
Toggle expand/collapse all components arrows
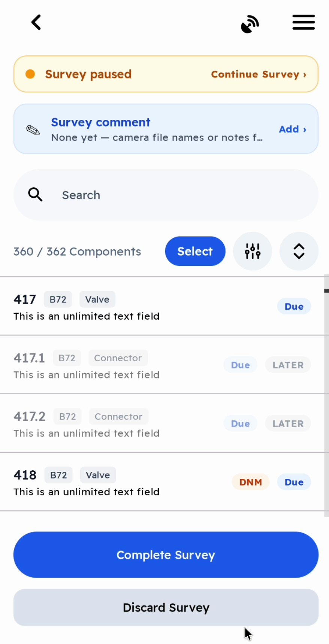tap(299, 251)
